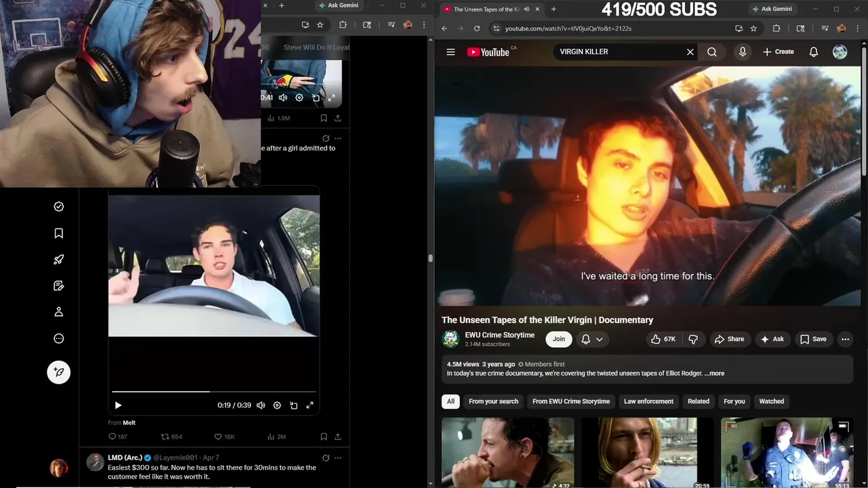Bookmark page star in the X window
Image resolution: width=868 pixels, height=488 pixels.
[x=320, y=25]
